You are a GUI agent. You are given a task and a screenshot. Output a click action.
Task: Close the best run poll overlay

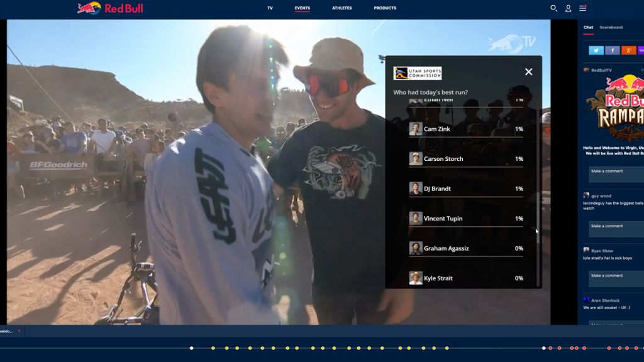tap(528, 72)
